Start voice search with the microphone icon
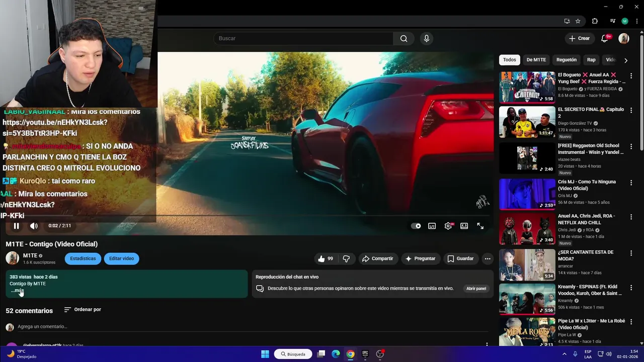Viewport: 644px width, 362px height. coord(427,39)
